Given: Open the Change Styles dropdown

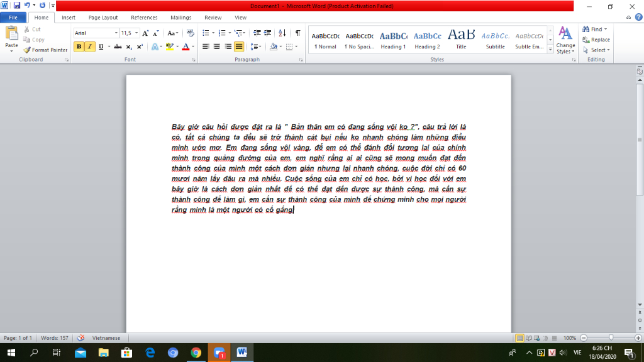Looking at the screenshot, I should (565, 40).
